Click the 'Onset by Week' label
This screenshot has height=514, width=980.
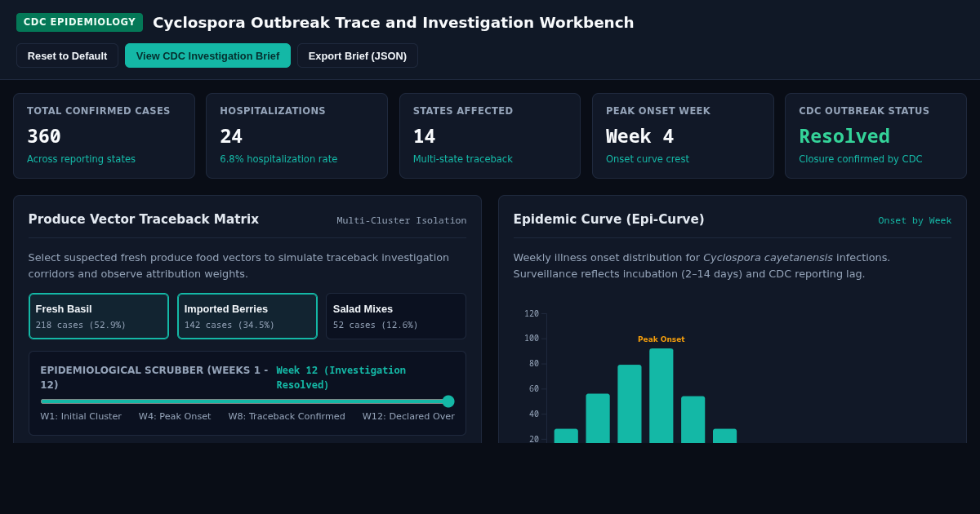915,220
